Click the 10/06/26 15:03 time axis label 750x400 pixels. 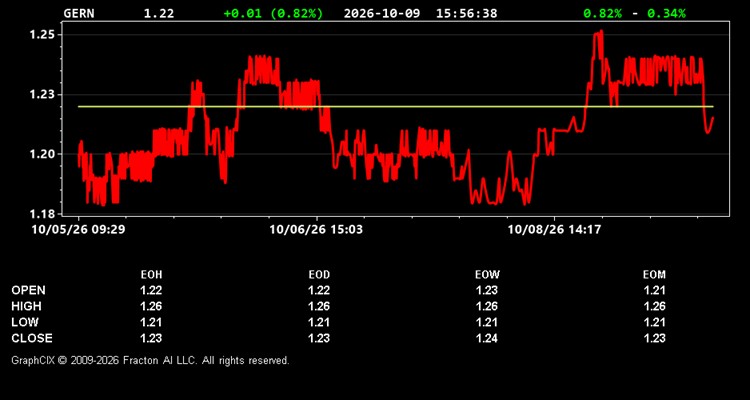pos(316,230)
